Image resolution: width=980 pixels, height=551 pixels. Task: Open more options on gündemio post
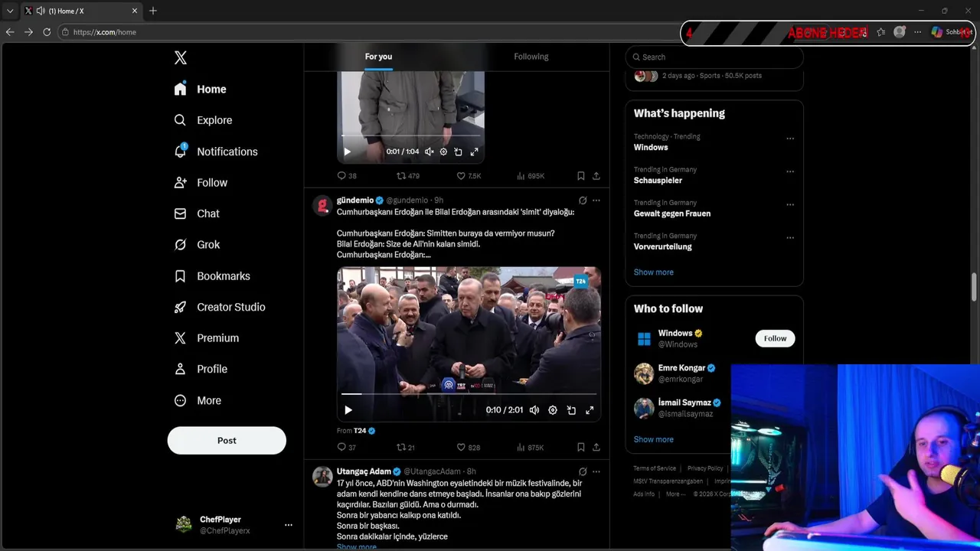coord(596,201)
